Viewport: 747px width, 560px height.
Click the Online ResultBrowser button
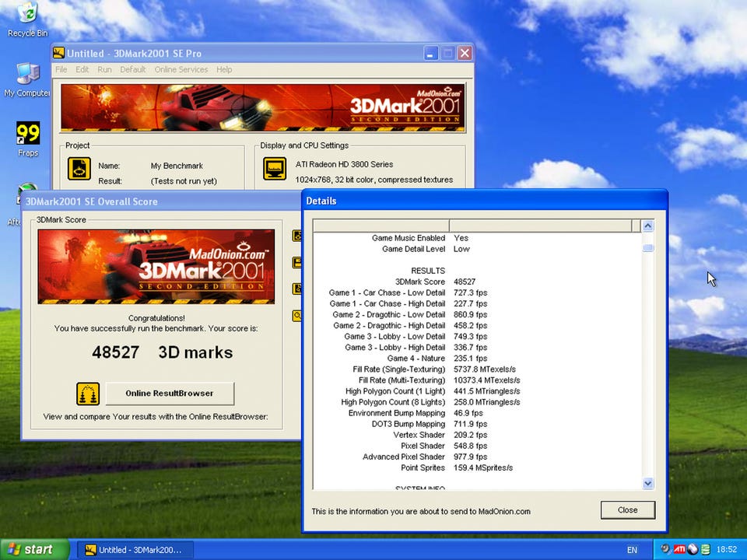click(170, 394)
